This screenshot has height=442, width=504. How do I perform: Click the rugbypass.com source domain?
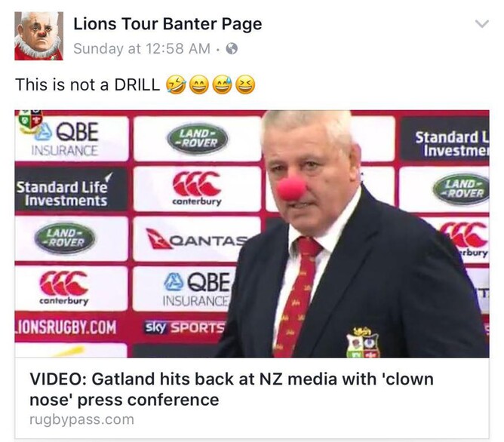pyautogui.click(x=81, y=419)
